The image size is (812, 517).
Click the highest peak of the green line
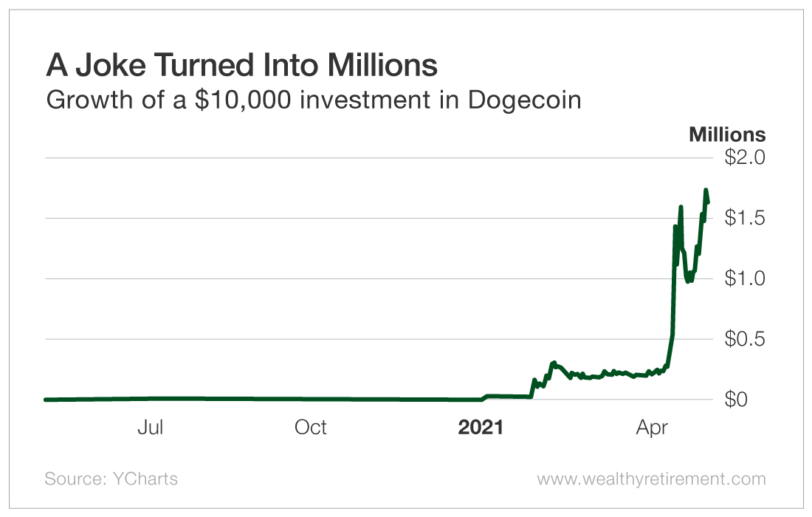click(x=706, y=191)
